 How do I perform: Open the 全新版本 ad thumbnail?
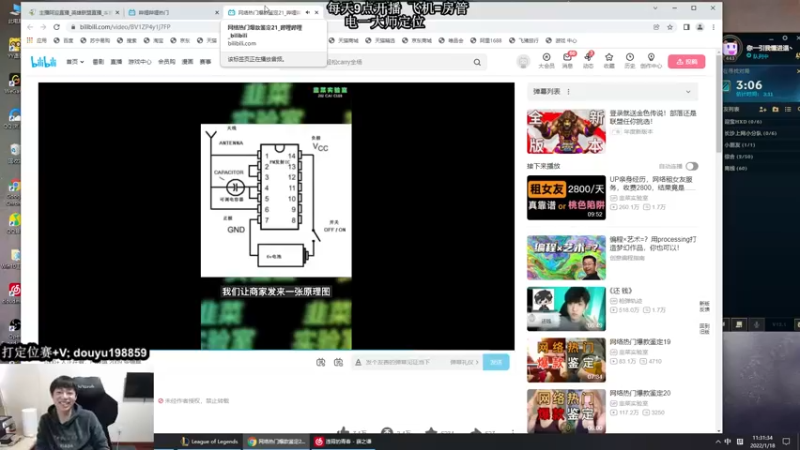[x=566, y=132]
